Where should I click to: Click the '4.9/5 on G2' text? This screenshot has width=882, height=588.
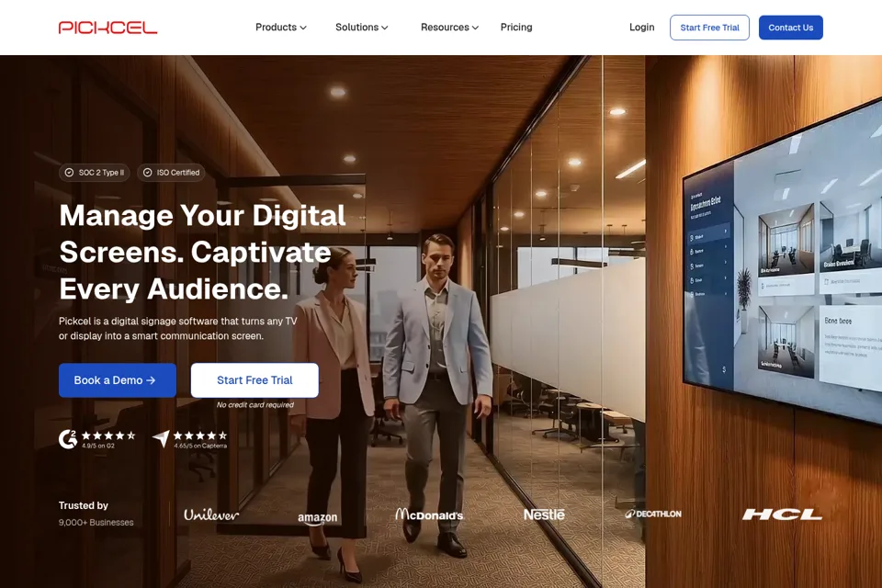[98, 446]
